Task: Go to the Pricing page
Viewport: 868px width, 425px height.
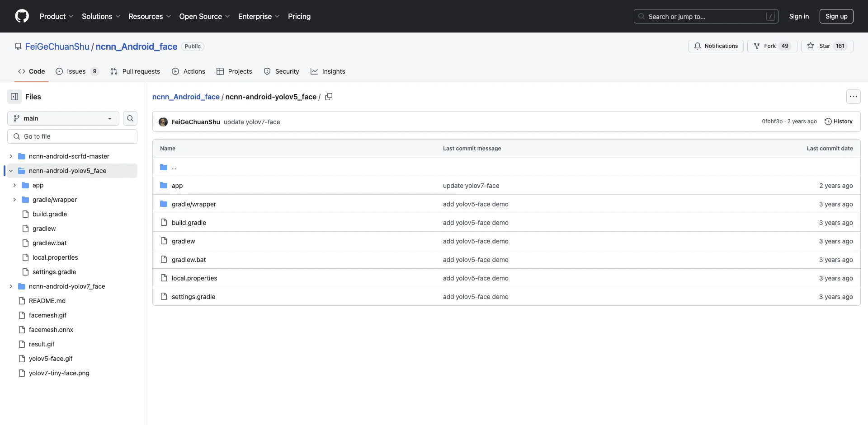Action: pos(299,16)
